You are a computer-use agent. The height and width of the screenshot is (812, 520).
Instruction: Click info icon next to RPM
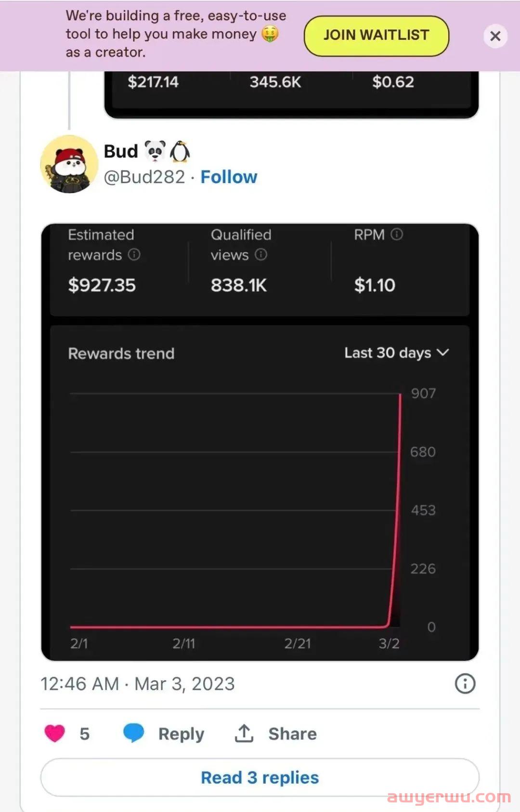coord(397,235)
